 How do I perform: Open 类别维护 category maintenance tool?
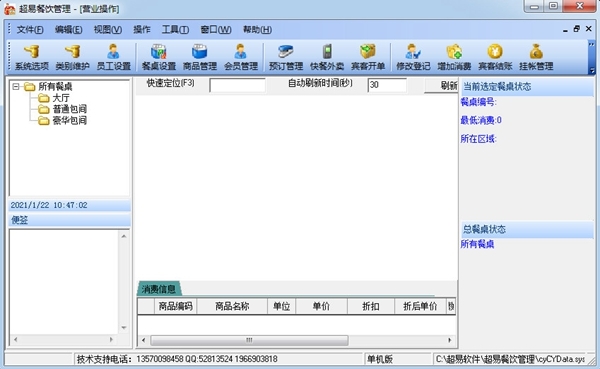click(72, 57)
